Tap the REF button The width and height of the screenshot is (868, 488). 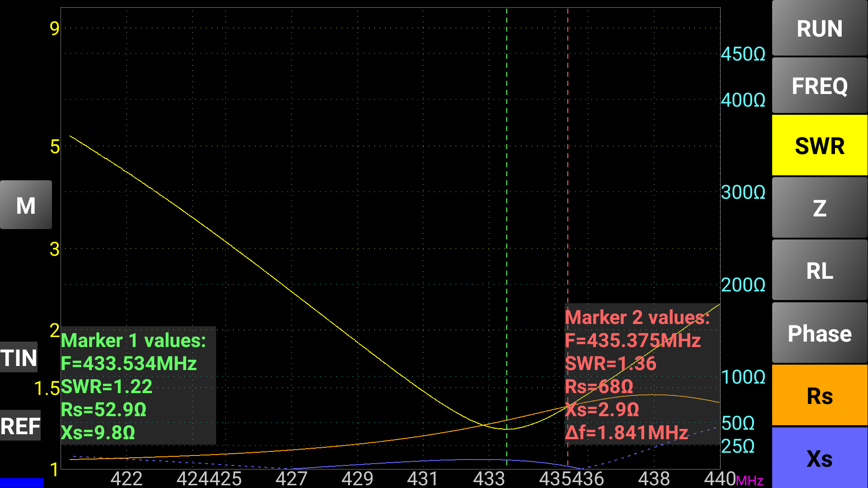[x=20, y=426]
